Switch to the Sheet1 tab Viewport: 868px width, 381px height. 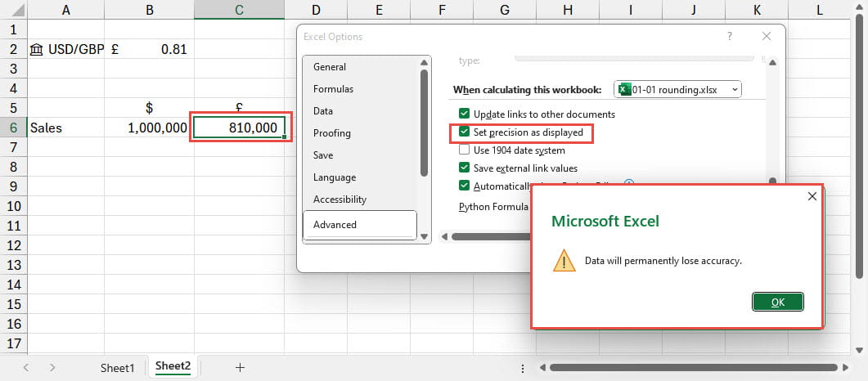point(117,368)
